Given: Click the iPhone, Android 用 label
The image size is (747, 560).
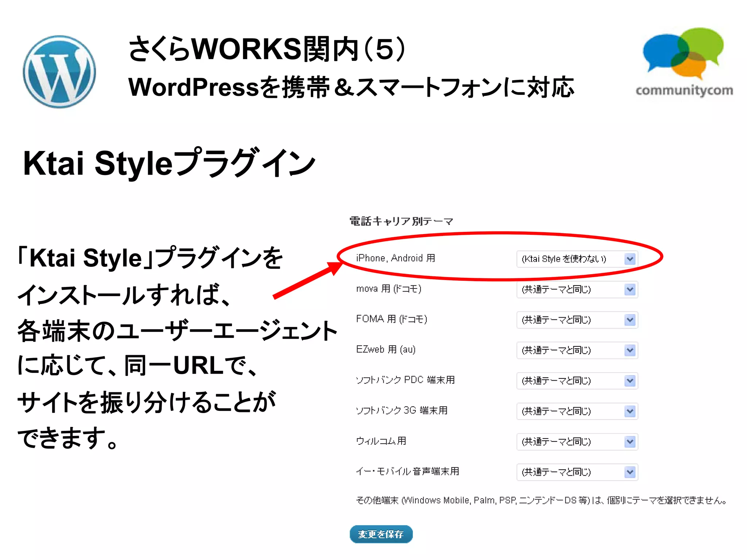Looking at the screenshot, I should pyautogui.click(x=395, y=258).
